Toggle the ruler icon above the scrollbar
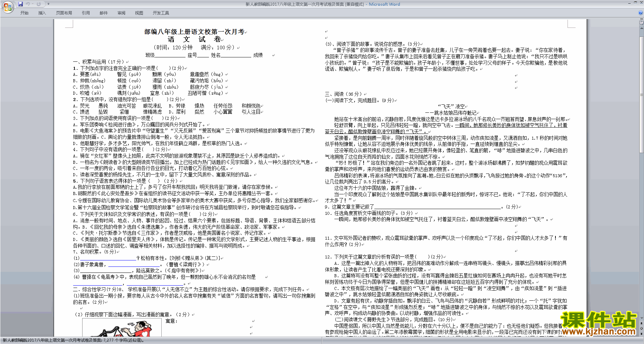The image size is (644, 344). coord(642,23)
